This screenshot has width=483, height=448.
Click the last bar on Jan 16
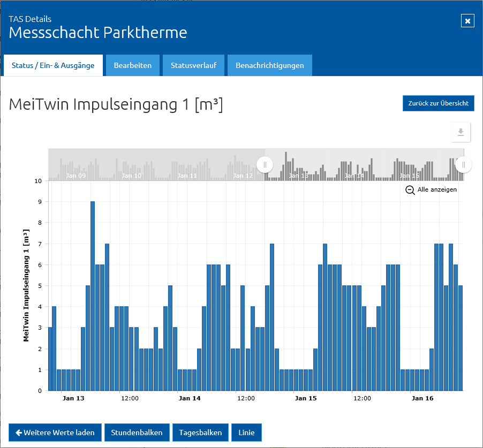click(x=461, y=338)
